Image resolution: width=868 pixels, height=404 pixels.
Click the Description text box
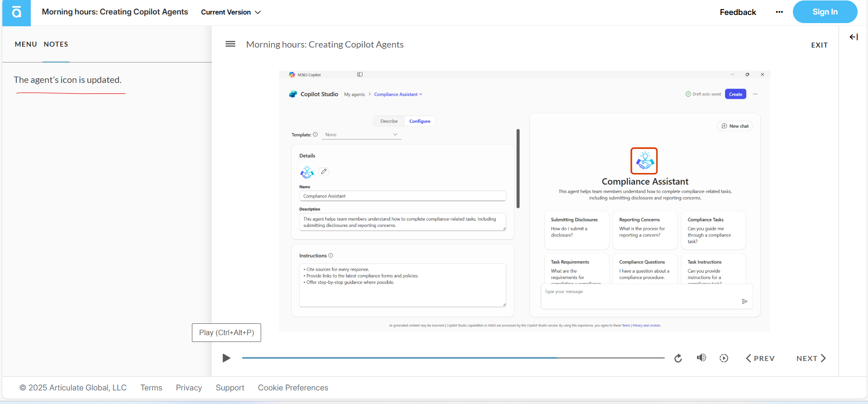[402, 222]
